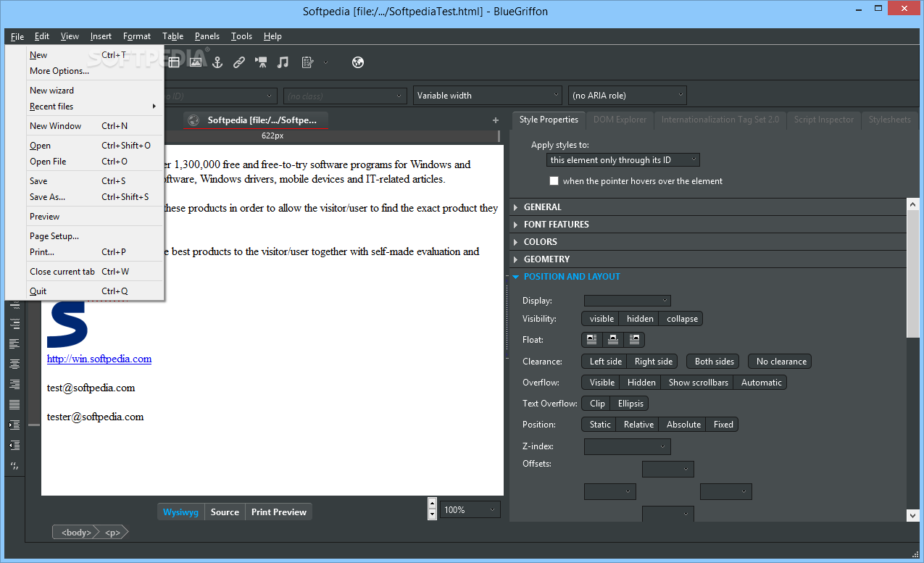Click the decrease indent icon in sidebar

coord(14,445)
